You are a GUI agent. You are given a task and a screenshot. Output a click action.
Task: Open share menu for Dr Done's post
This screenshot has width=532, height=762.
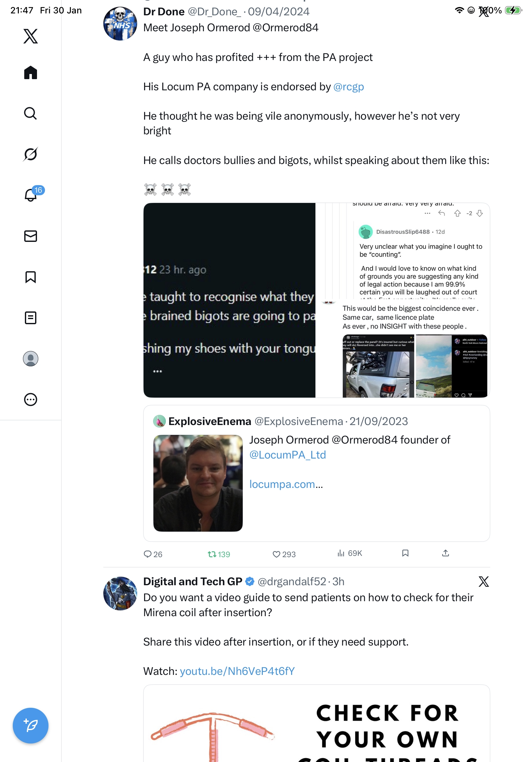pyautogui.click(x=446, y=553)
